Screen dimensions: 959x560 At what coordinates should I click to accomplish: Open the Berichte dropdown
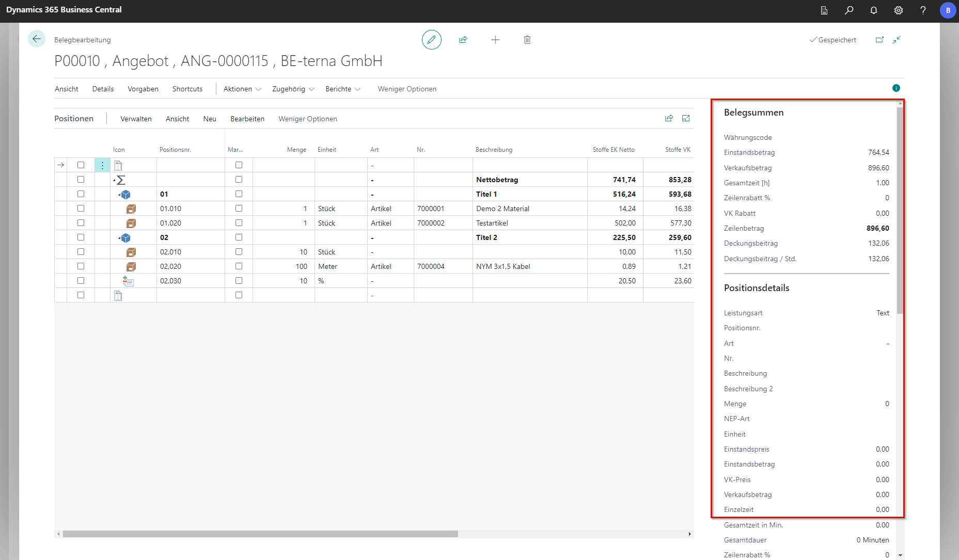point(343,89)
